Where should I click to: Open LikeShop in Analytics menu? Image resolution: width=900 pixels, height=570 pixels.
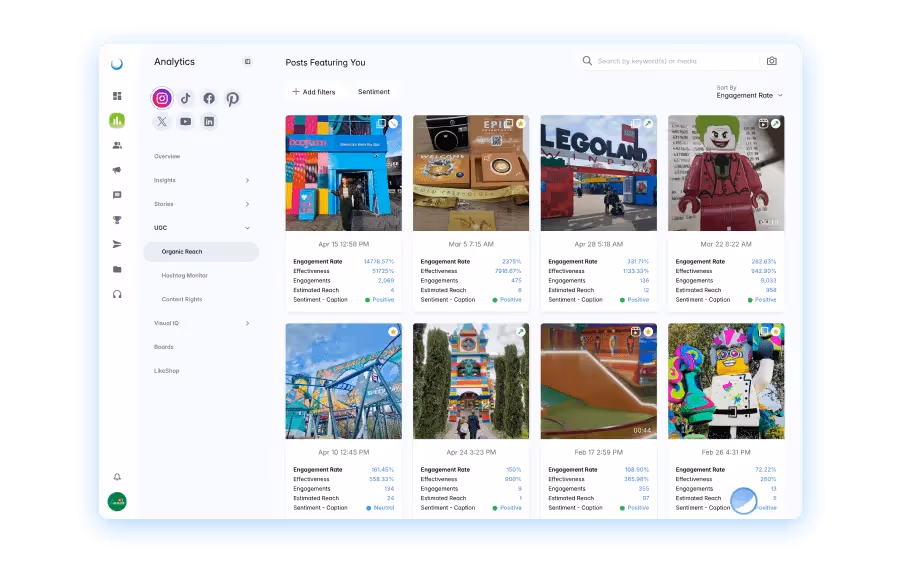coord(166,371)
